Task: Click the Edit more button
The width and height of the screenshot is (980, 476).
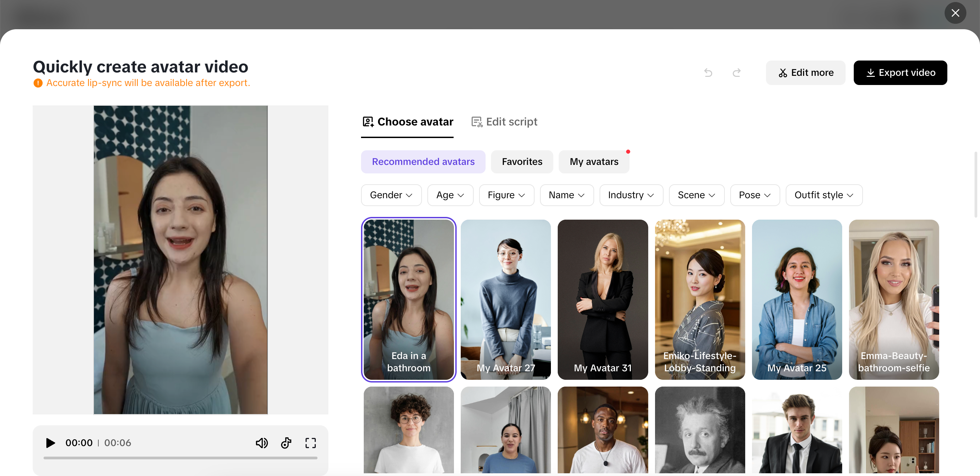Action: 805,73
